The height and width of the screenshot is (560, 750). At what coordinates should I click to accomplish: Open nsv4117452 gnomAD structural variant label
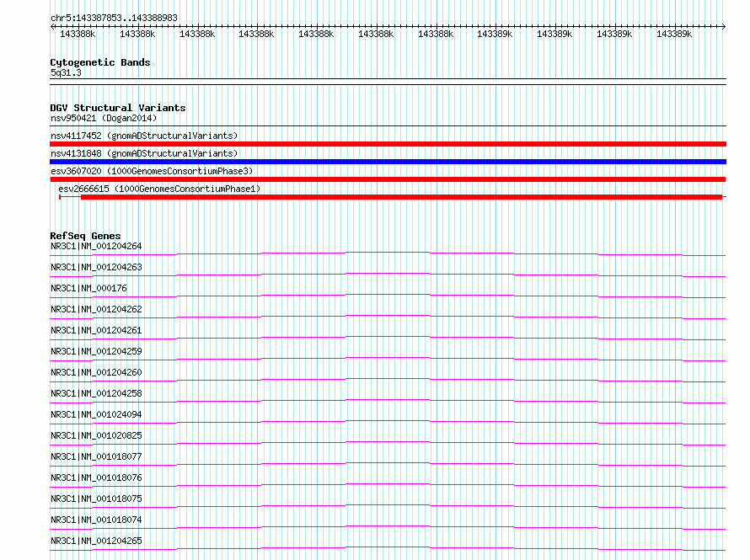click(144, 136)
